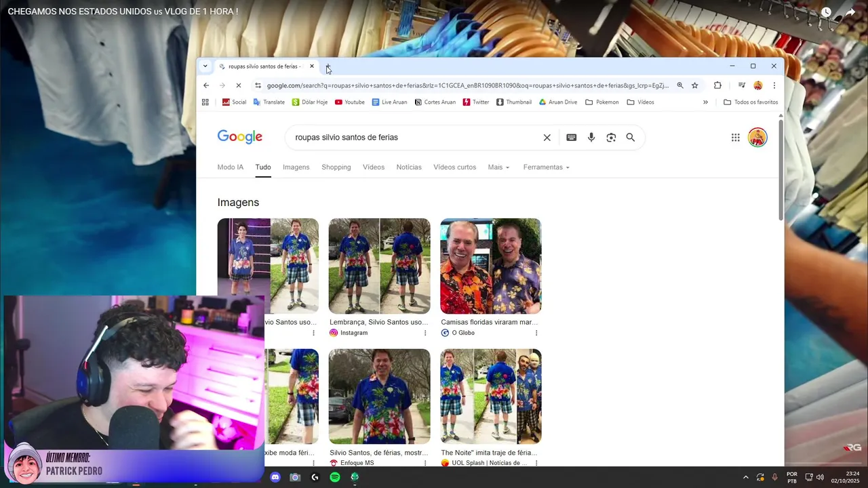
Task: Open the apps grid in bookmarks bar
Action: pyautogui.click(x=205, y=102)
